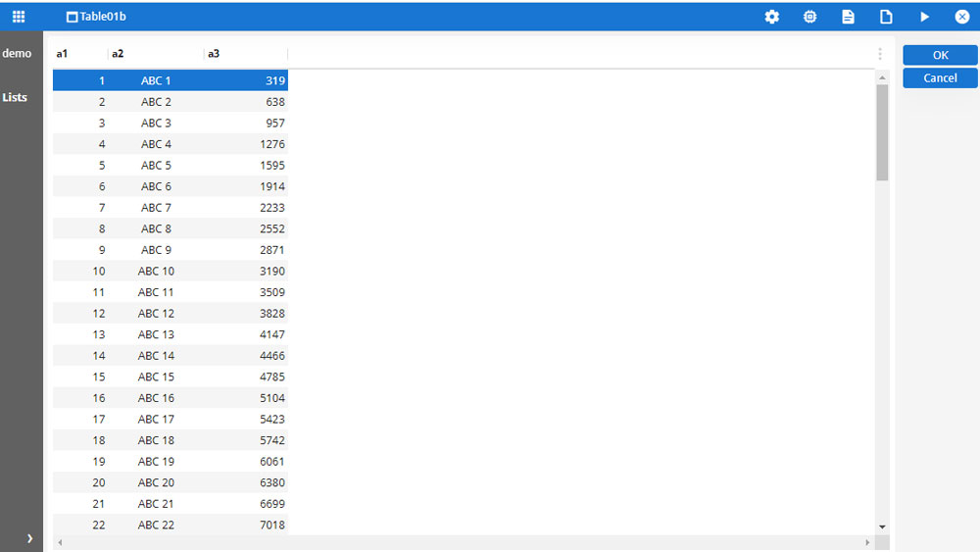The image size is (980, 552).
Task: Select the demo sidebar item
Action: 17,54
